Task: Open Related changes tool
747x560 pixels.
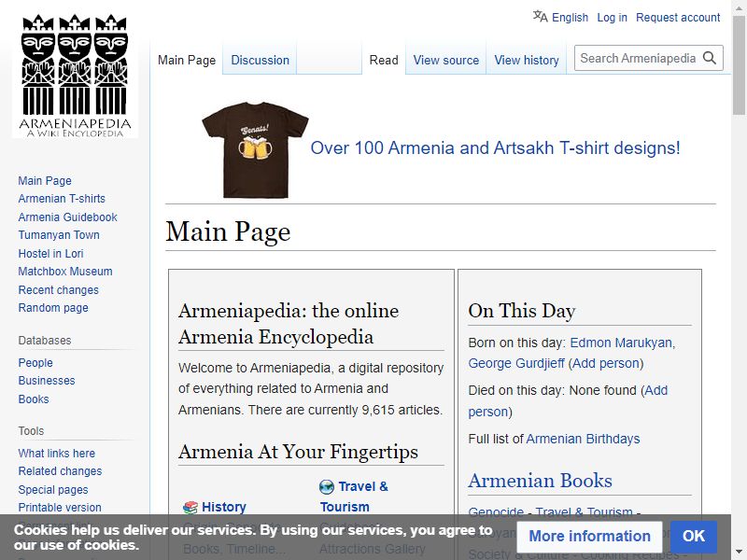Action: [60, 471]
